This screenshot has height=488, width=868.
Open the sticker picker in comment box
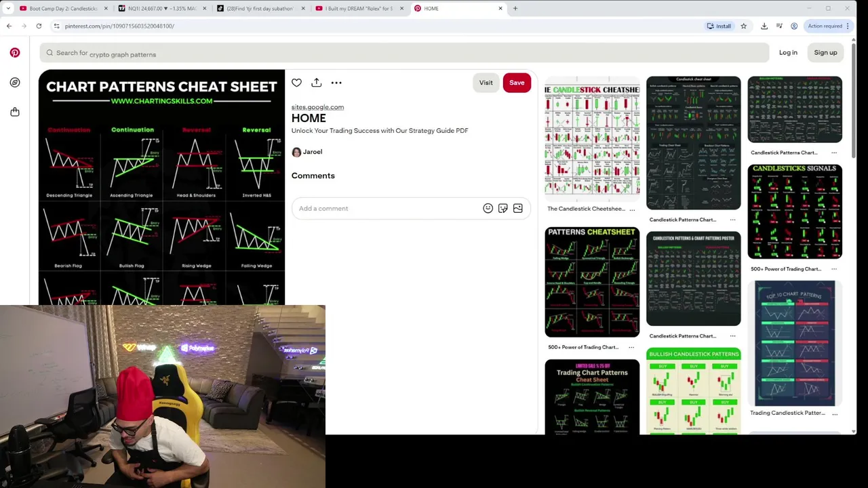tap(502, 208)
